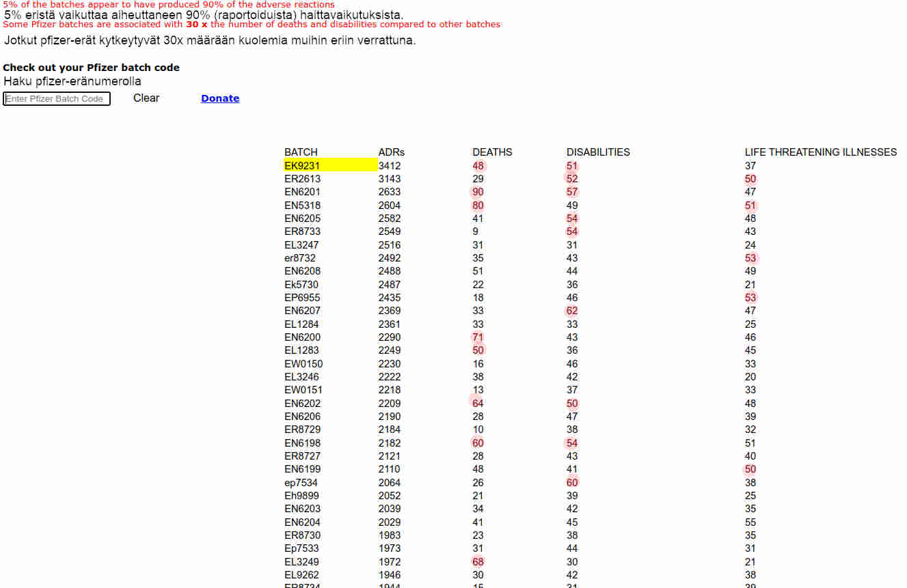Select ADR count 3143
The width and height of the screenshot is (907, 588).
390,179
